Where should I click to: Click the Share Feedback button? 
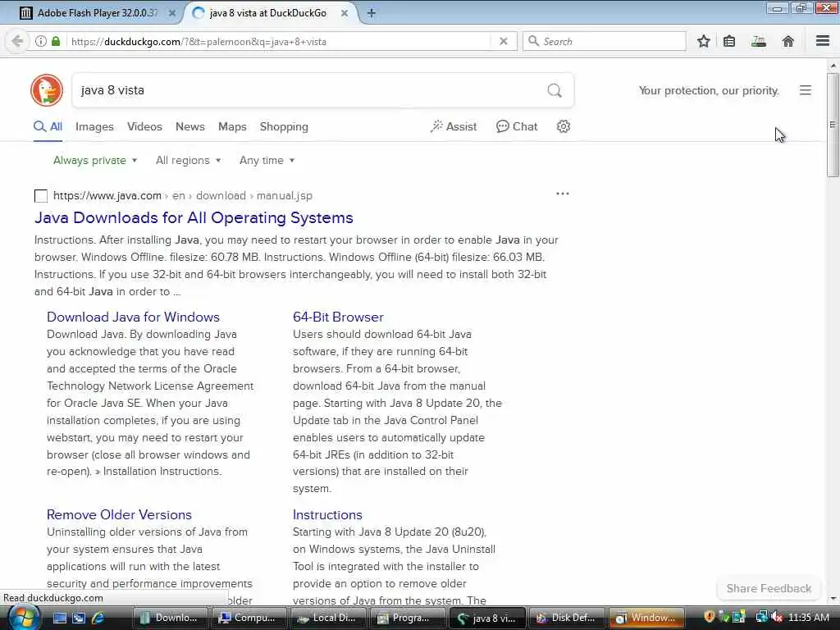(769, 588)
